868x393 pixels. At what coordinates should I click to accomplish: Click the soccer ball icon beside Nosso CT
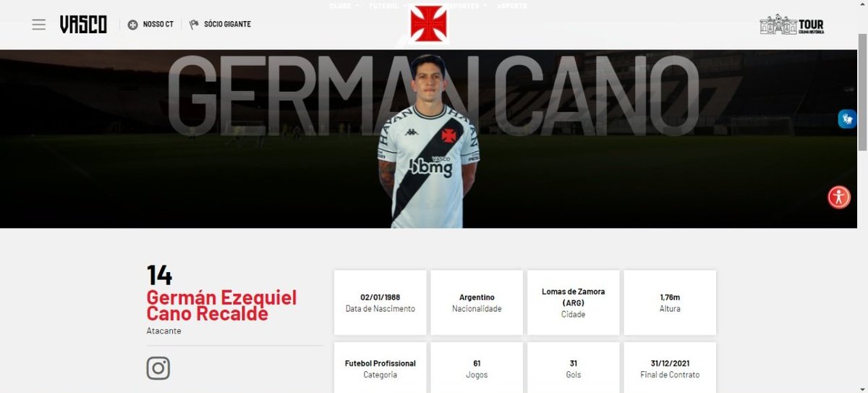pos(132,25)
